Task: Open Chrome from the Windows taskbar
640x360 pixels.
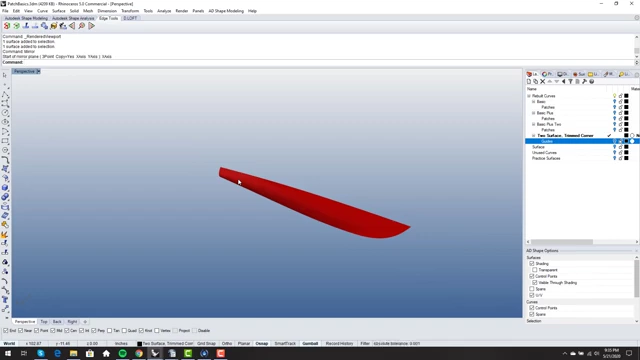Action: 139,353
